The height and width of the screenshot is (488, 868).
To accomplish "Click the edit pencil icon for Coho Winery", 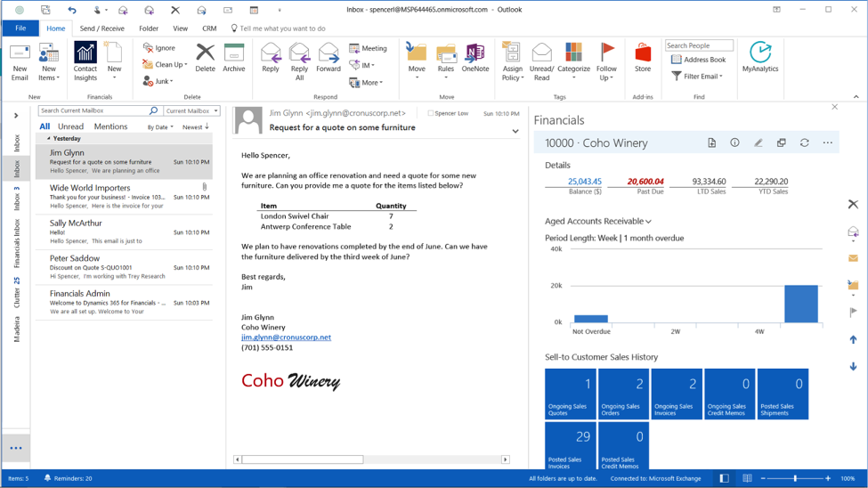I will click(758, 142).
